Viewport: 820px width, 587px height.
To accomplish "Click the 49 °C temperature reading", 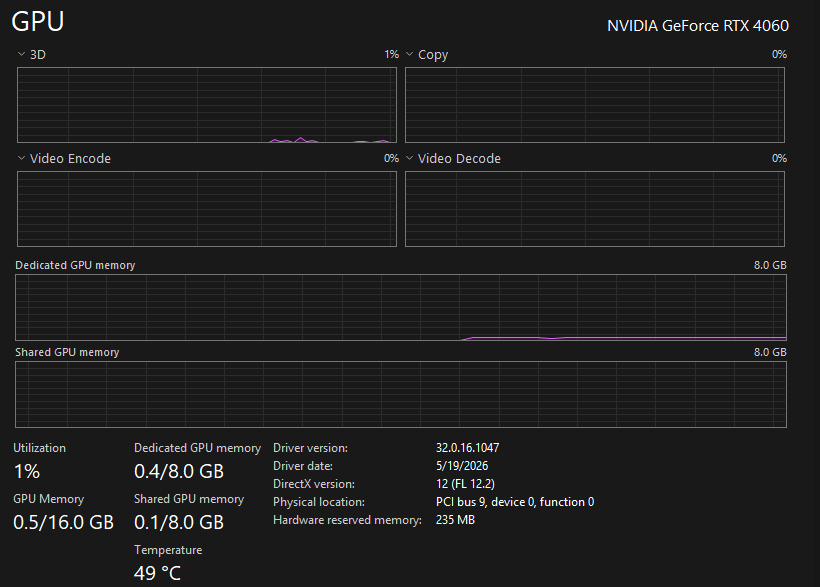I will [157, 573].
